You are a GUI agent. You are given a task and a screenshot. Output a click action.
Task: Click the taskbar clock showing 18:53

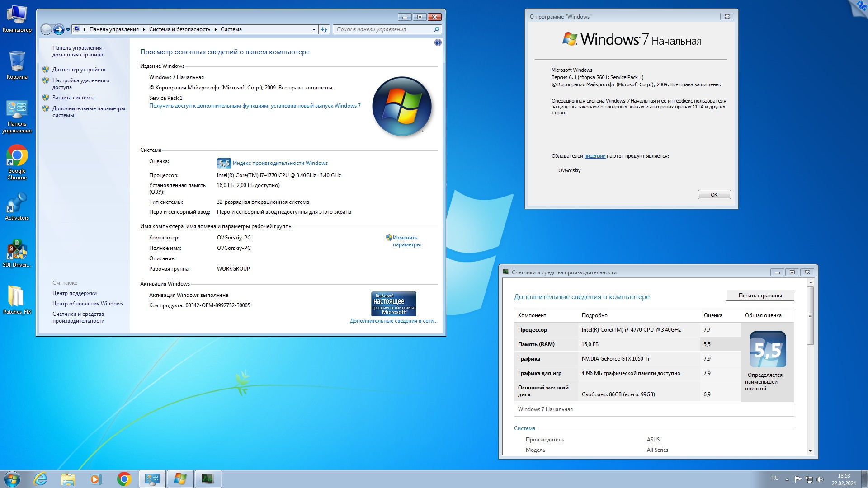click(x=844, y=479)
